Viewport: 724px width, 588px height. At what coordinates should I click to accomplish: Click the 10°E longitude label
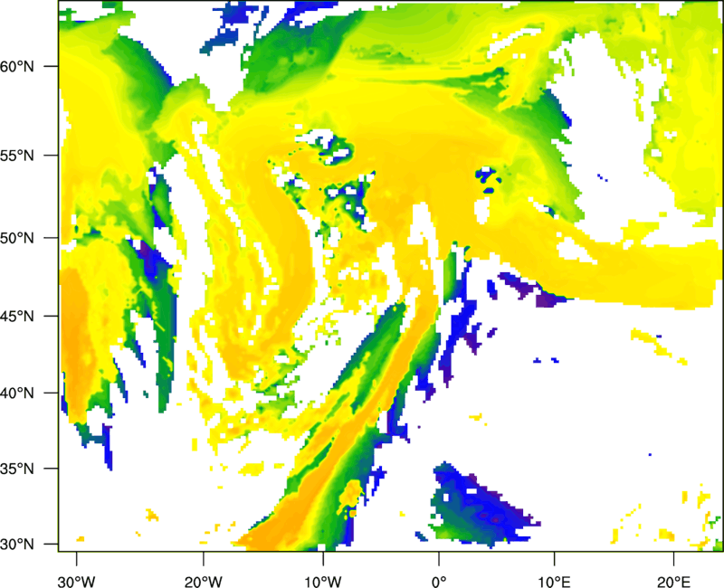click(x=554, y=582)
